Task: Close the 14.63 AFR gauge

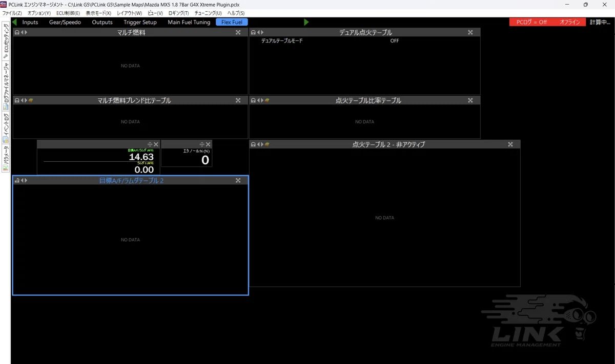Action: (x=156, y=144)
